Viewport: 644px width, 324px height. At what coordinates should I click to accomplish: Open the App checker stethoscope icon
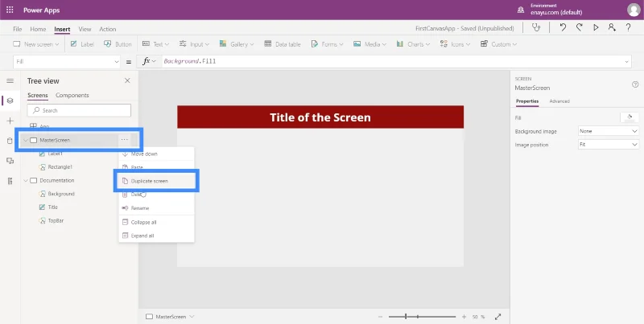[x=535, y=28]
